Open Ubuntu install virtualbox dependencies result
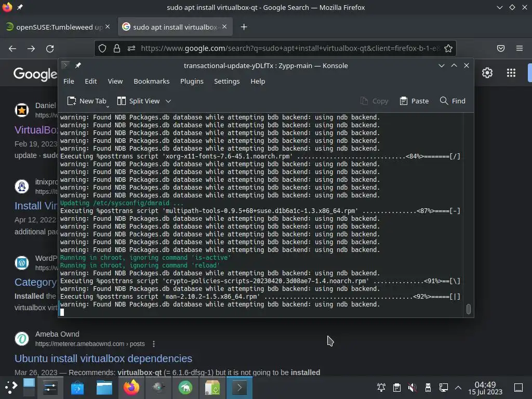The image size is (532, 399). (103, 358)
